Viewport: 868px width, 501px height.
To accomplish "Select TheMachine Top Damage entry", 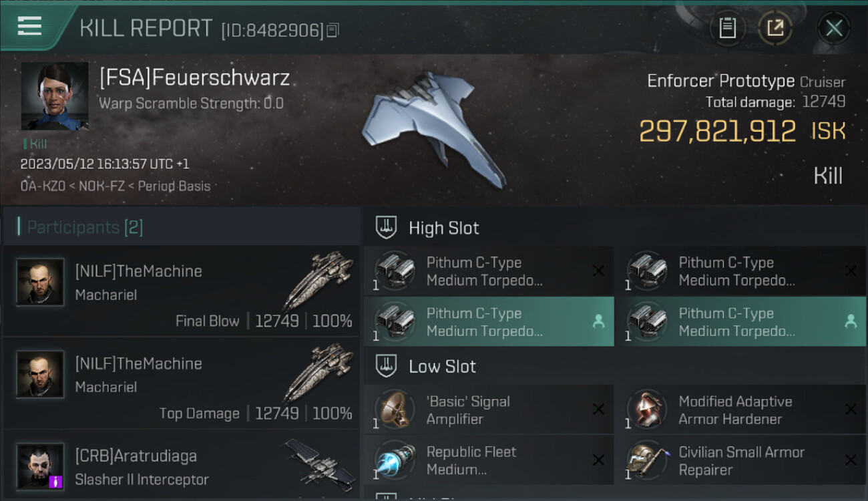I will (181, 383).
